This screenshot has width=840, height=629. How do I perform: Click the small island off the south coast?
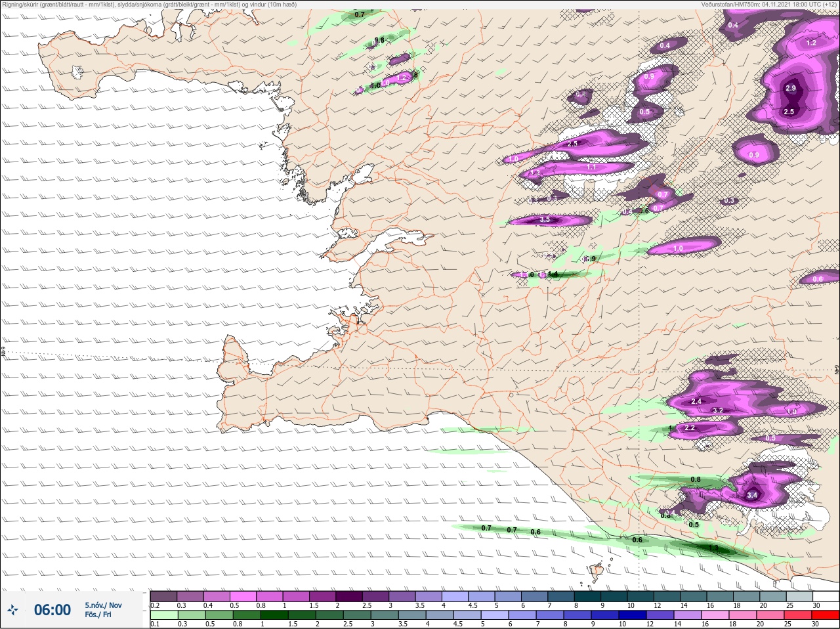tap(598, 573)
